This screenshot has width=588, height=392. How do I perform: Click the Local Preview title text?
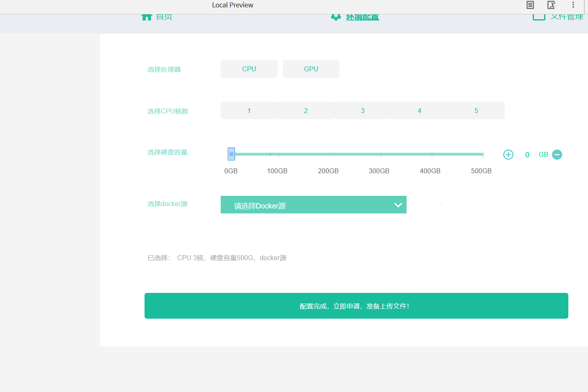tap(233, 5)
